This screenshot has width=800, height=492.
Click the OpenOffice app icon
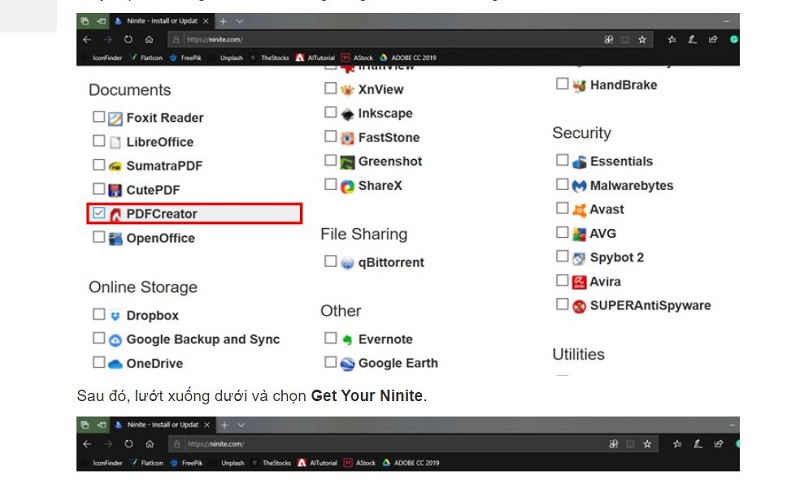click(115, 238)
